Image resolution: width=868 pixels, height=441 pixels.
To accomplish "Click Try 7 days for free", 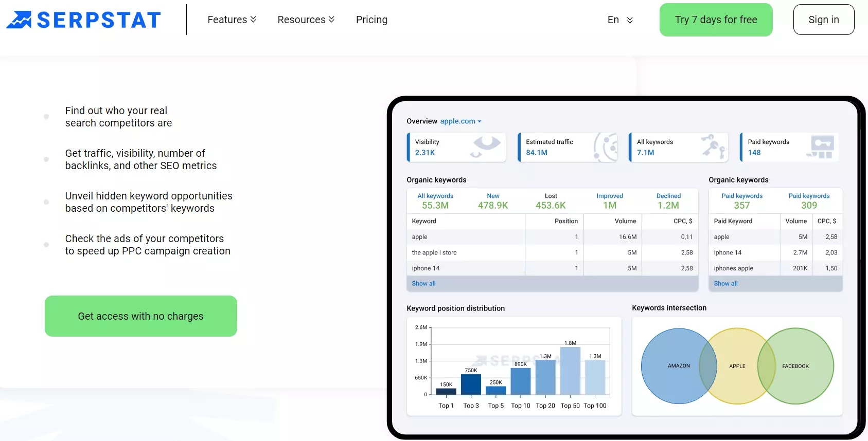I will point(716,20).
